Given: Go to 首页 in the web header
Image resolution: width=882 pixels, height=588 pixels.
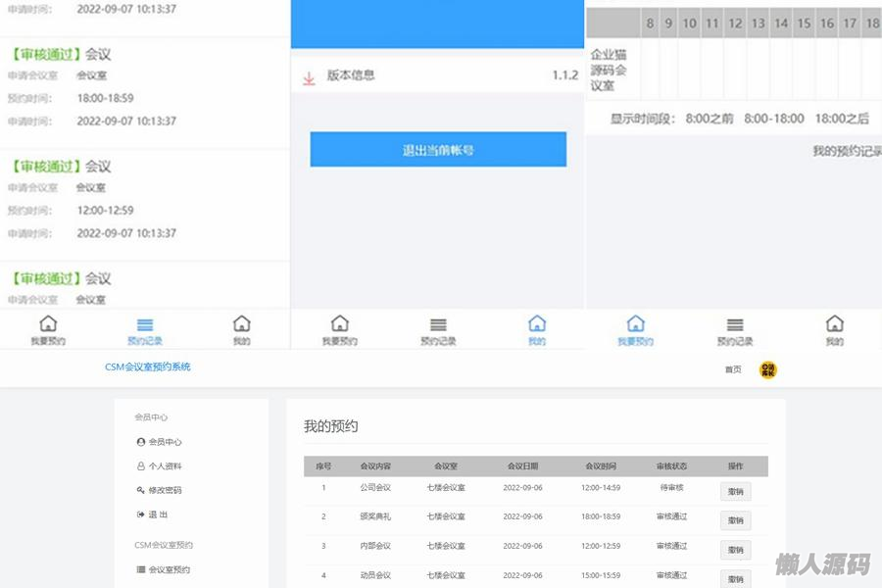Looking at the screenshot, I should (x=733, y=369).
